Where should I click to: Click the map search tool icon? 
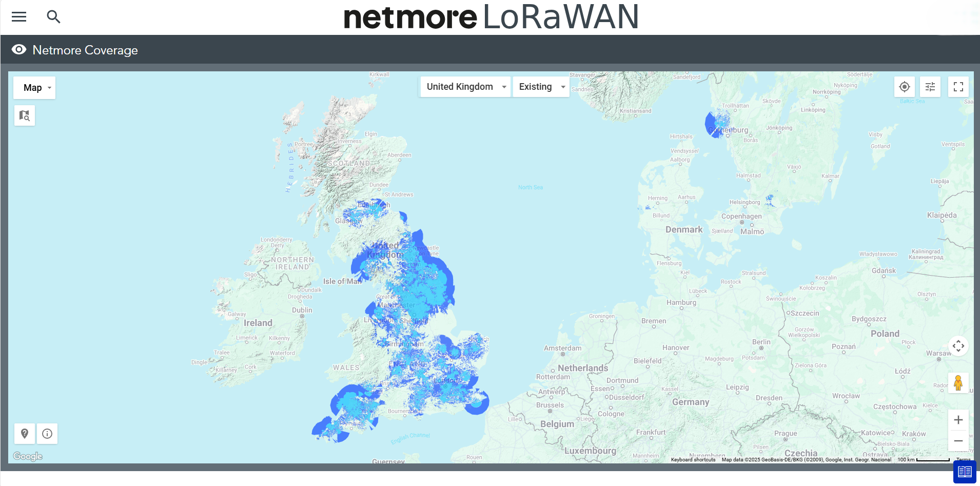25,115
